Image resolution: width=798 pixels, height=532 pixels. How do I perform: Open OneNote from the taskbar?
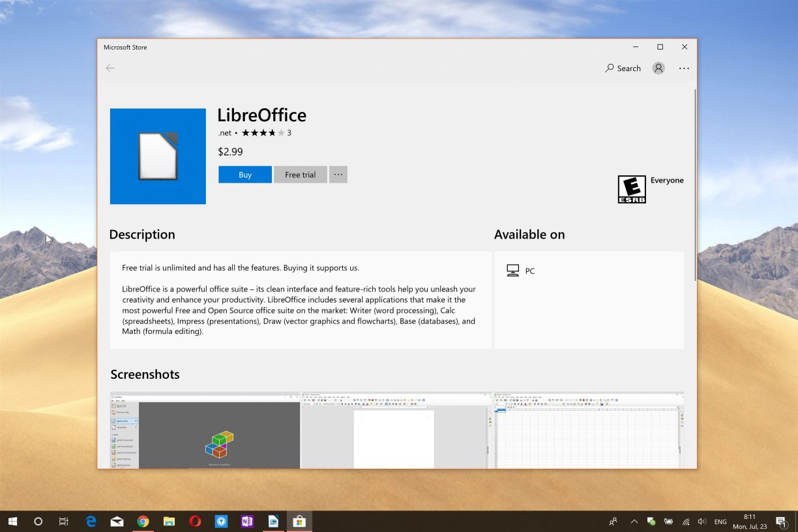pos(247,522)
